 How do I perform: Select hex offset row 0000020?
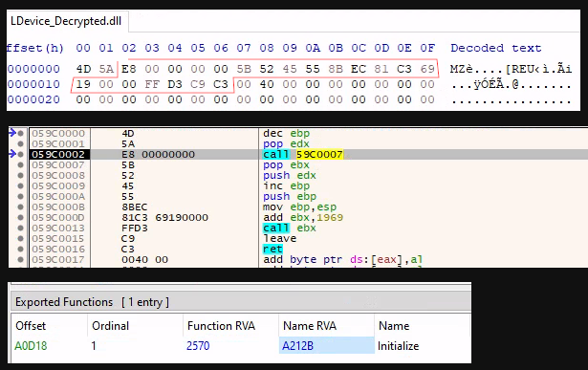pos(33,99)
